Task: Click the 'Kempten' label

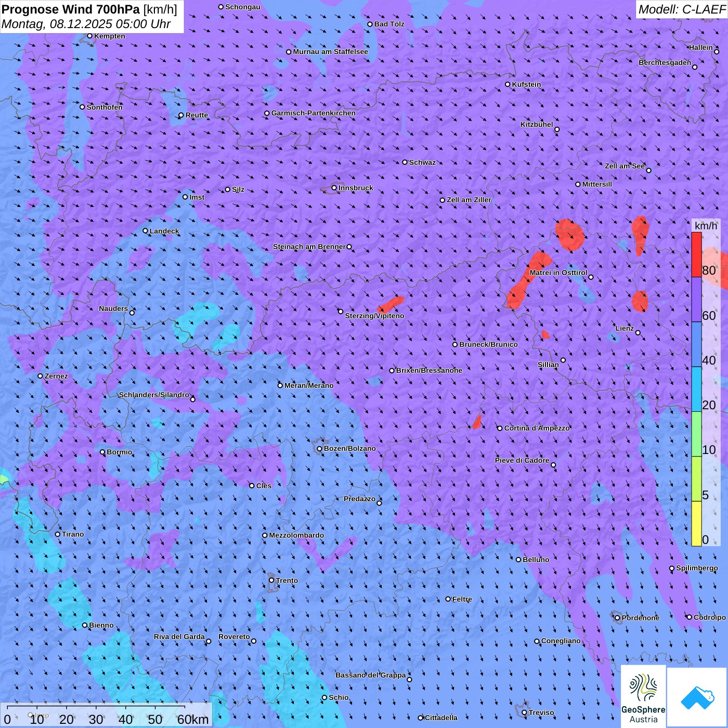Action: [109, 36]
